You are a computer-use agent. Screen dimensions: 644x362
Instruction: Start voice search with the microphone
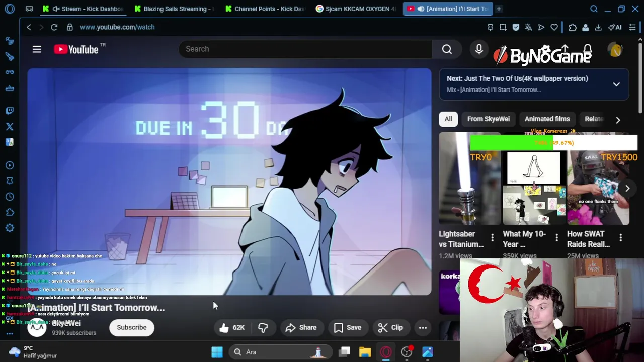coord(479,49)
